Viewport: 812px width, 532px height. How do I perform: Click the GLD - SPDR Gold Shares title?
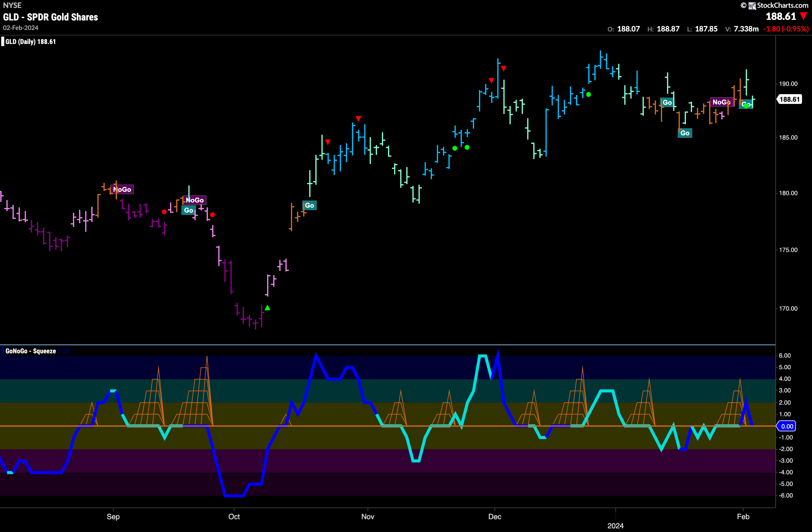tap(50, 17)
